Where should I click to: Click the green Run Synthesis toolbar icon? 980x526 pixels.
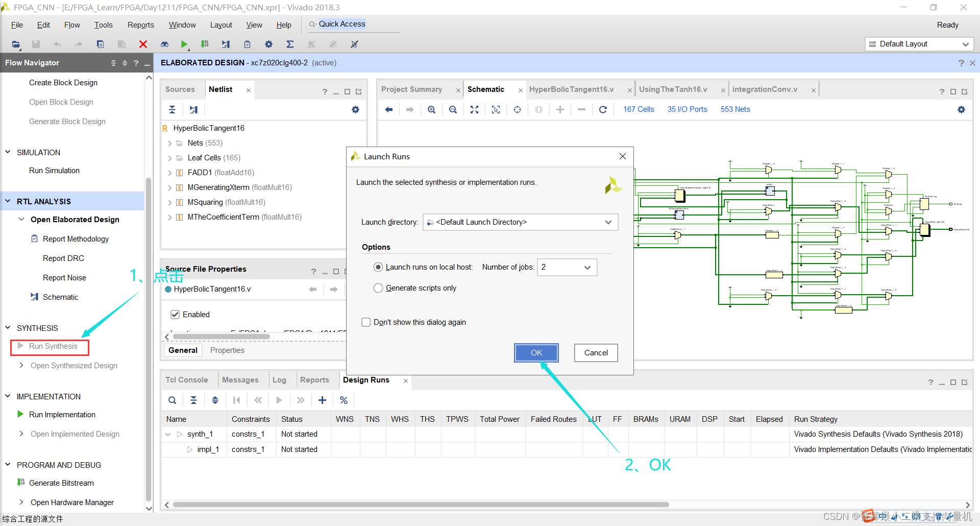click(x=184, y=44)
